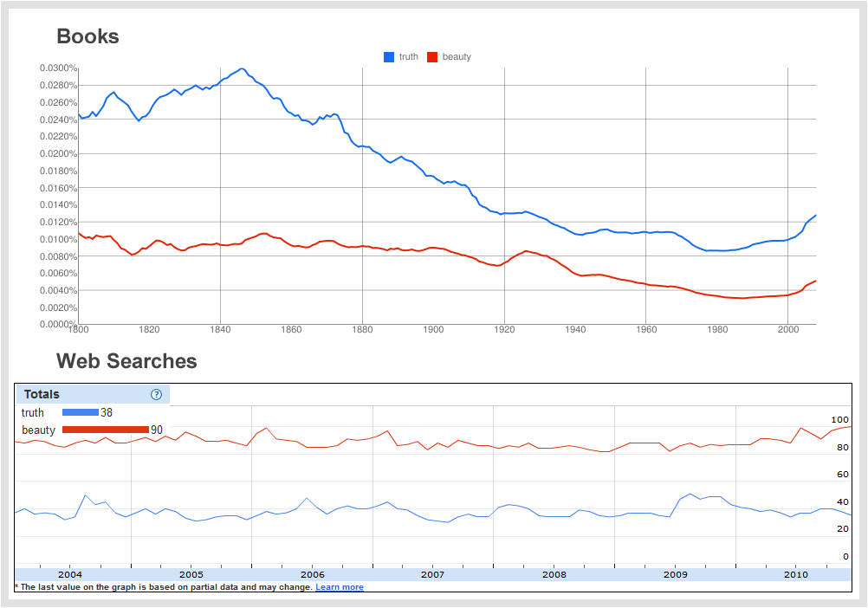Click the Totals help question mark icon
Viewport: 868px width, 608px height.
[156, 394]
